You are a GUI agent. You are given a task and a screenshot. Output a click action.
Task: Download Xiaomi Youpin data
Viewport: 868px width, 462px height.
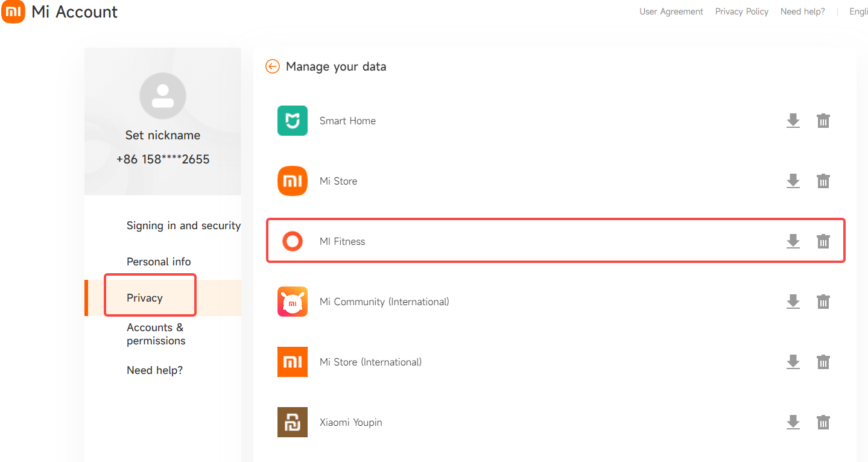(x=793, y=422)
